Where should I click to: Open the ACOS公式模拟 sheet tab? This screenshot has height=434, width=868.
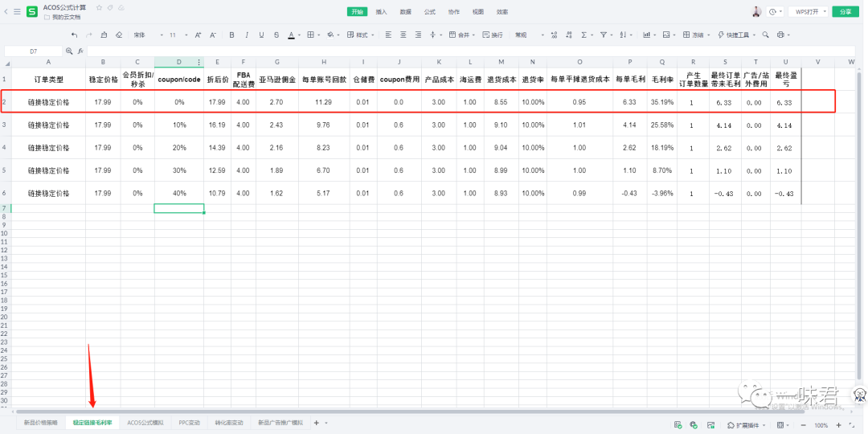coord(145,422)
